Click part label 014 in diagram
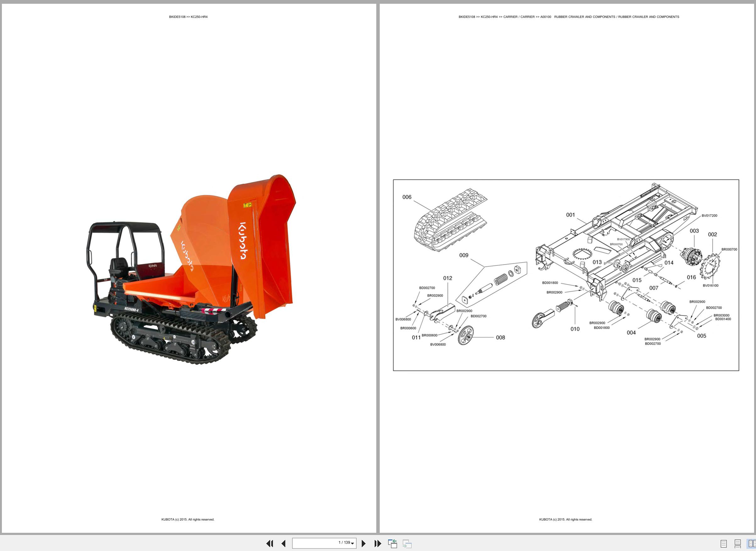This screenshot has height=551, width=756. (669, 263)
